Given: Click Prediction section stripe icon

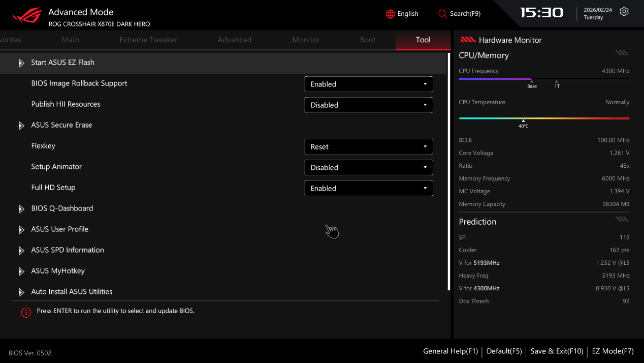Looking at the screenshot, I should (622, 219).
